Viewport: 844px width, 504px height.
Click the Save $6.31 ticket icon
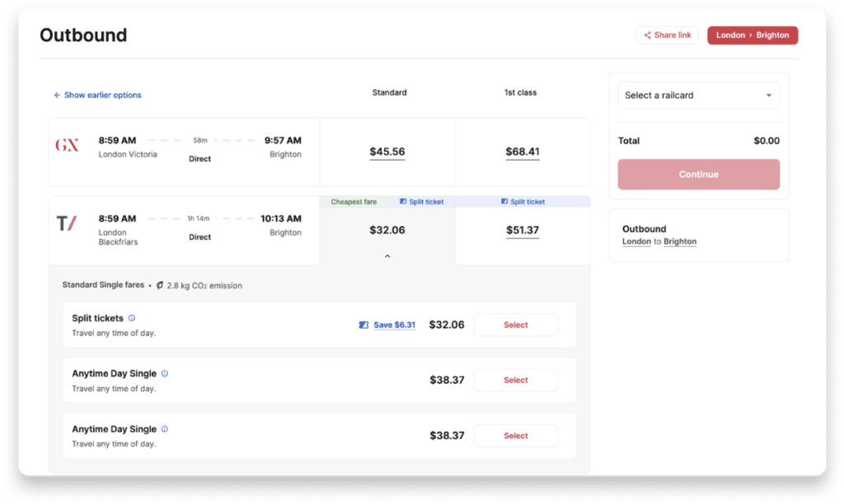[363, 324]
